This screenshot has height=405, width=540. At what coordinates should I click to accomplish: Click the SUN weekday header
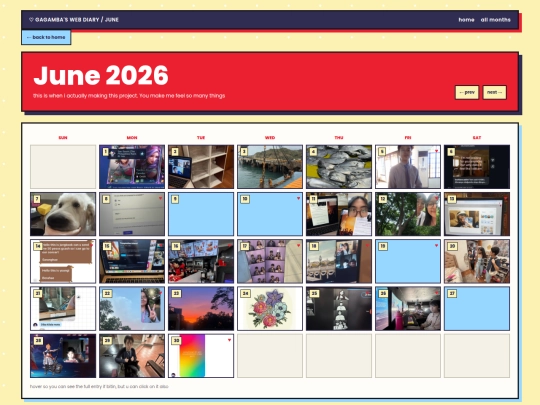point(63,138)
